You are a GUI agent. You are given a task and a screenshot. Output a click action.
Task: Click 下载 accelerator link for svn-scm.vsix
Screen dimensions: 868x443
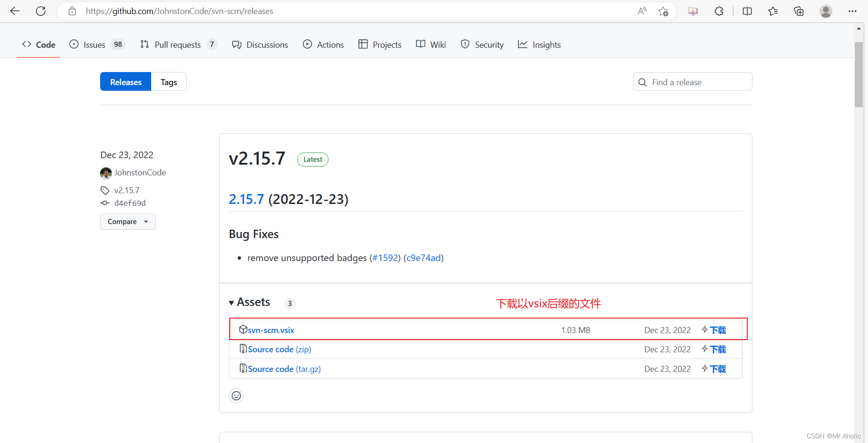[714, 330]
